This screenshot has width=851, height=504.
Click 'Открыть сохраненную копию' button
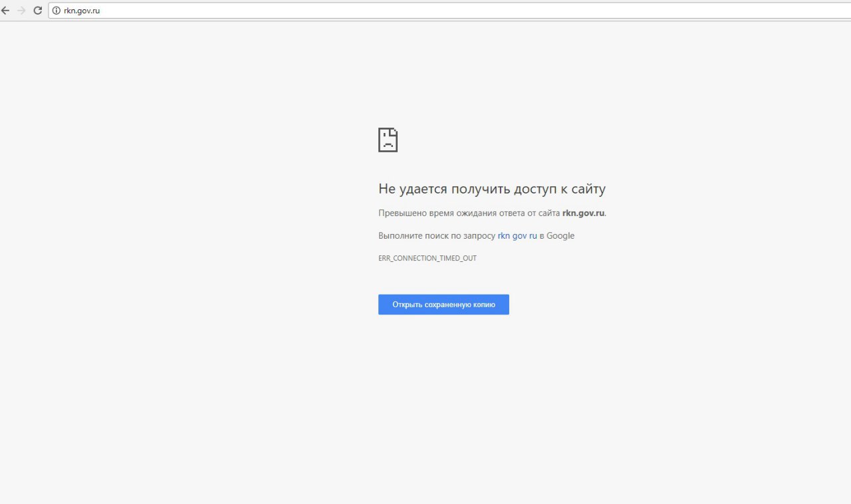click(x=443, y=305)
